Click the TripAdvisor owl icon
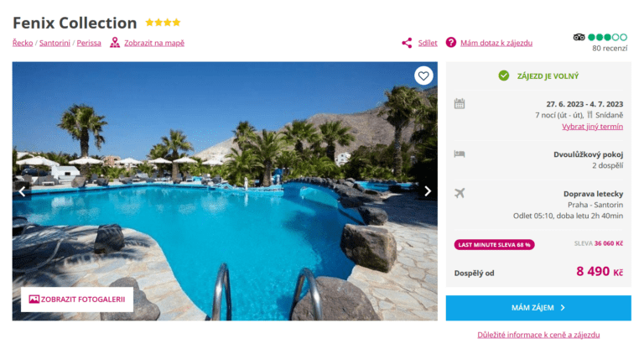The image size is (644, 344). pyautogui.click(x=579, y=38)
